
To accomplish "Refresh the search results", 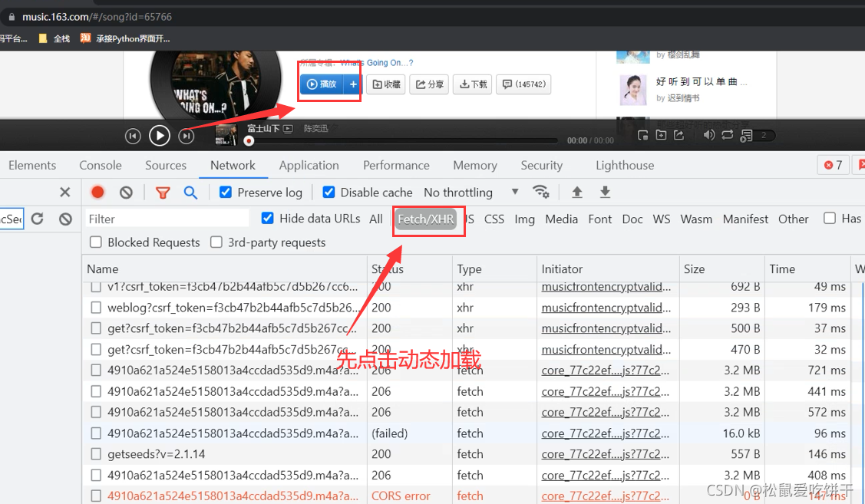I will tap(37, 219).
